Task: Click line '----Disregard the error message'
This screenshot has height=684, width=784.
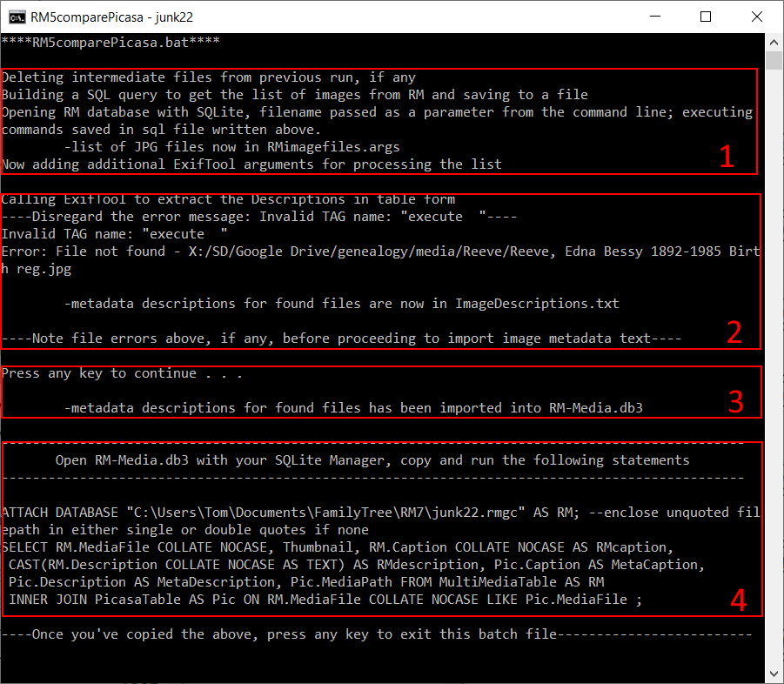Action: 259,217
